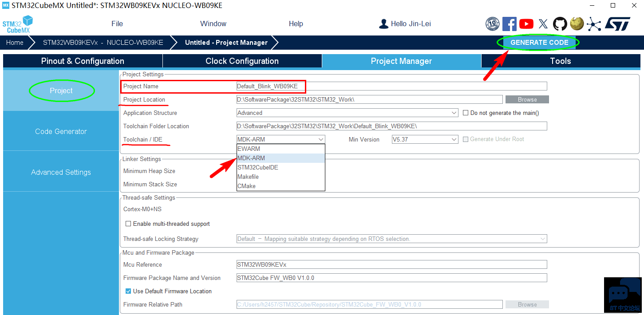Choose STM32CubeIDE from toolchain list

tap(281, 167)
